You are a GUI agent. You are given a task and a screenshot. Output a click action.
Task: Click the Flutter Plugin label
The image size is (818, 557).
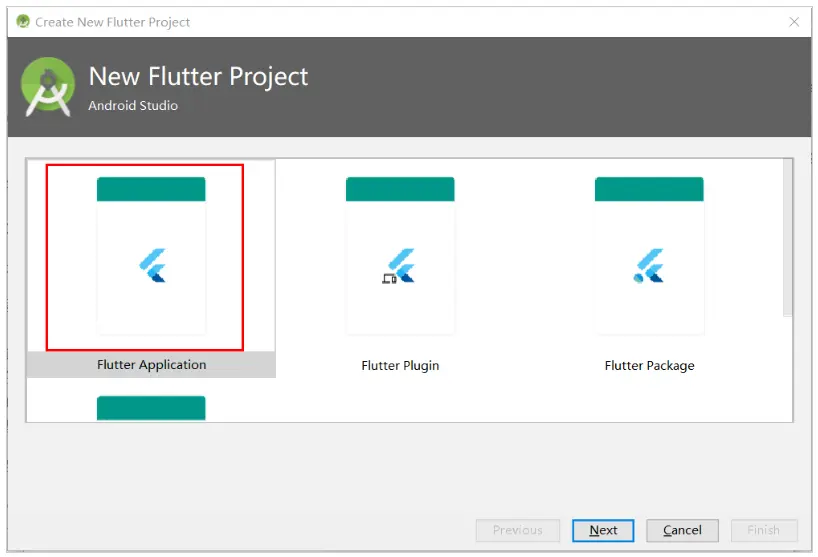(400, 366)
